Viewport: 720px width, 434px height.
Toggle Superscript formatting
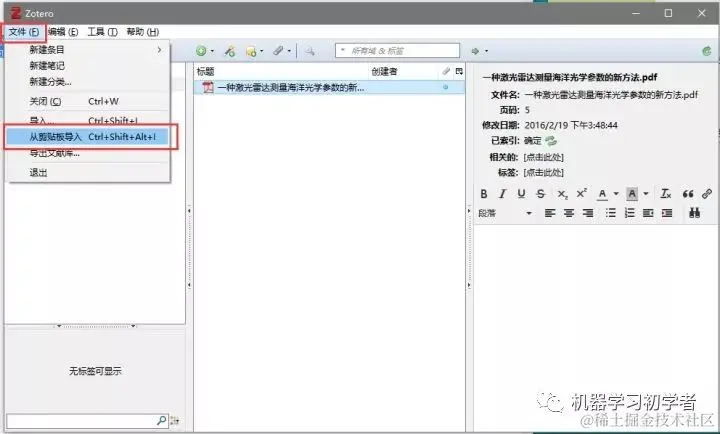pos(582,193)
